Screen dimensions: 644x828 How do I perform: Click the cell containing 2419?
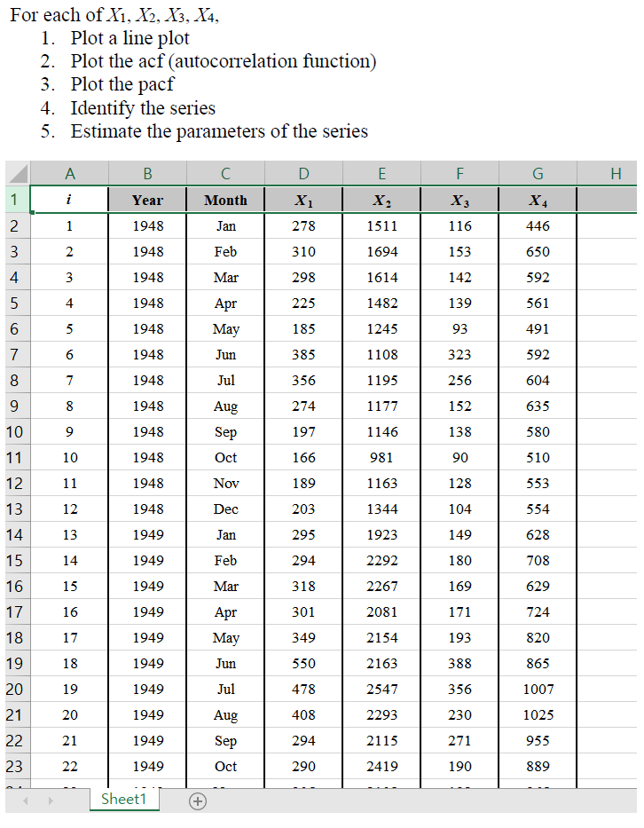381,766
